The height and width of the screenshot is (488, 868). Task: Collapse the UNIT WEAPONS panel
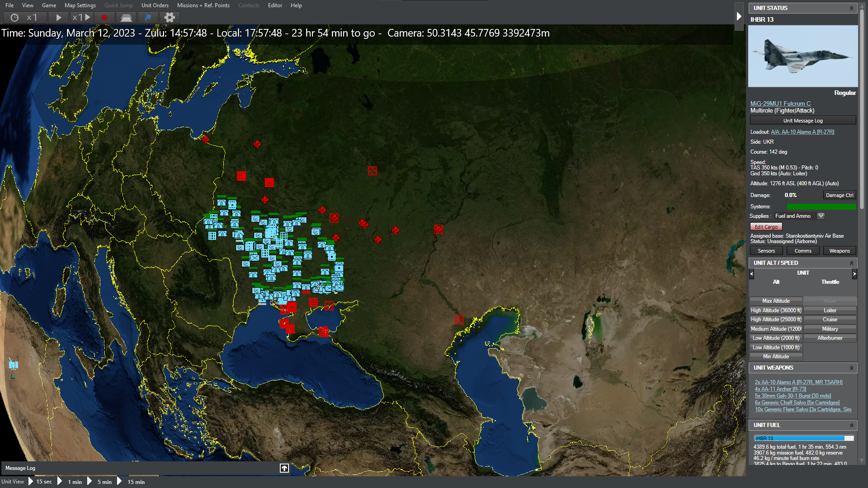tap(852, 368)
